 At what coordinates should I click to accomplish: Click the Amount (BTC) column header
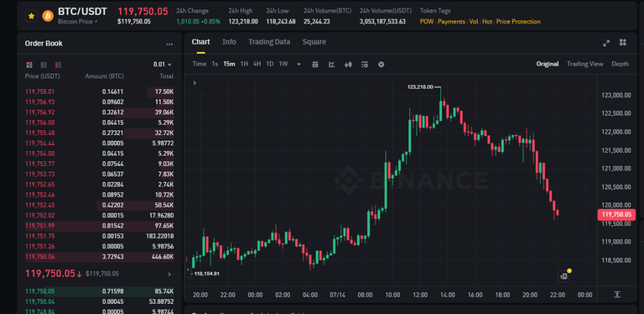pyautogui.click(x=104, y=76)
